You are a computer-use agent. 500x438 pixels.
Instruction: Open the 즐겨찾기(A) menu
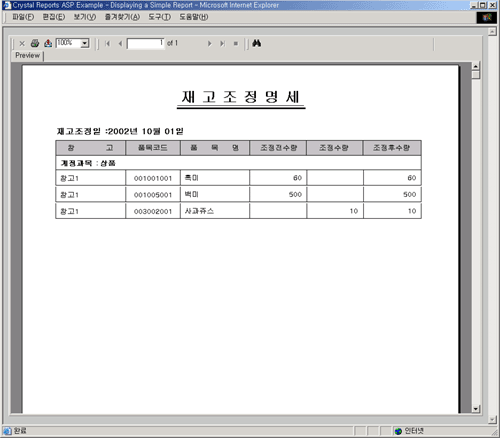(122, 17)
